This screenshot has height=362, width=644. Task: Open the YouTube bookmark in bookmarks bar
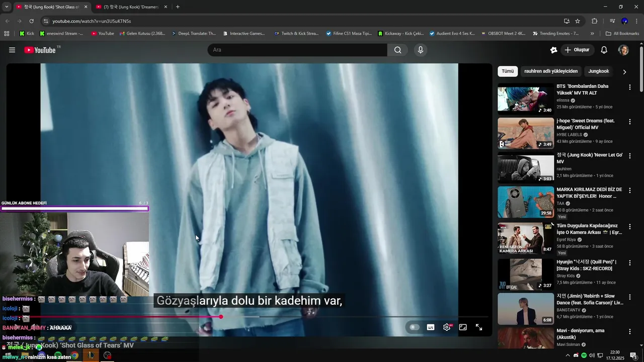(x=103, y=34)
